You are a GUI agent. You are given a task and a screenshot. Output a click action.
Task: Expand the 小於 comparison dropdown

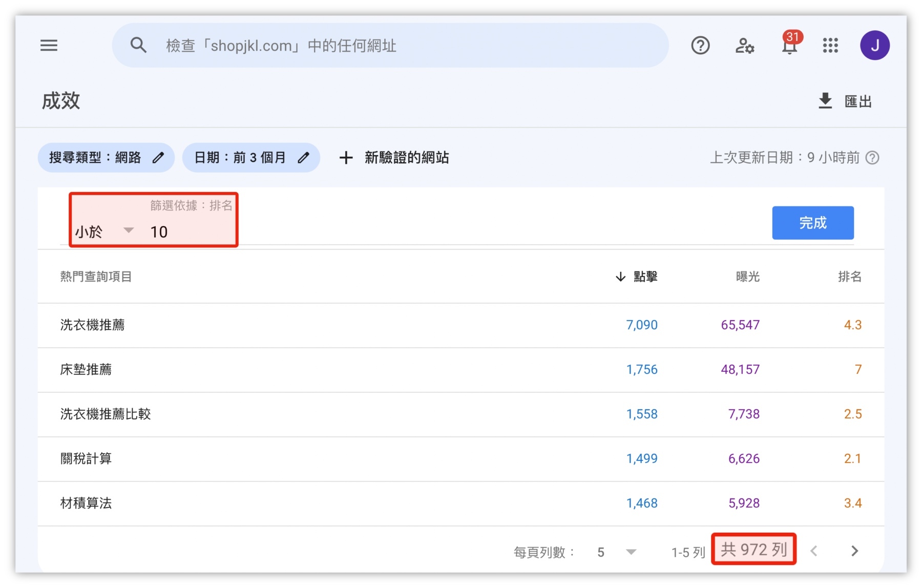click(129, 231)
